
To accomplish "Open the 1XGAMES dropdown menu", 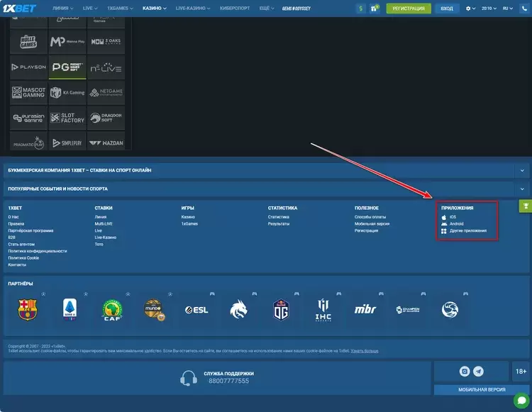I will [120, 8].
